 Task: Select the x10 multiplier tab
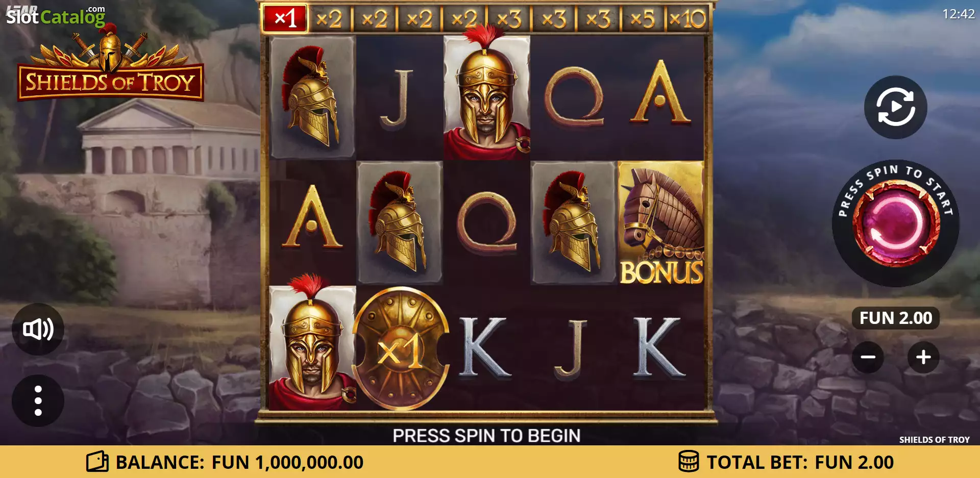[688, 19]
